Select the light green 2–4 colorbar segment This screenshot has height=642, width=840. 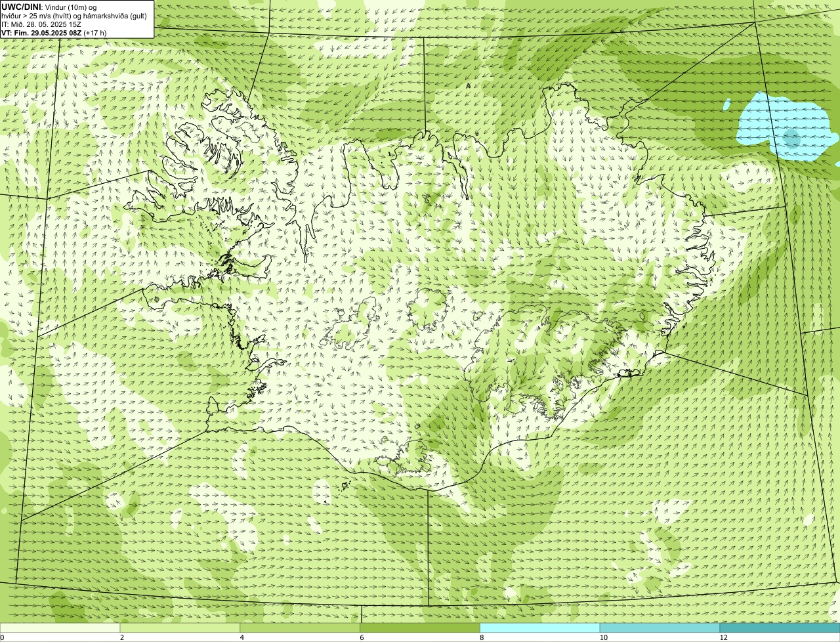pos(180,628)
